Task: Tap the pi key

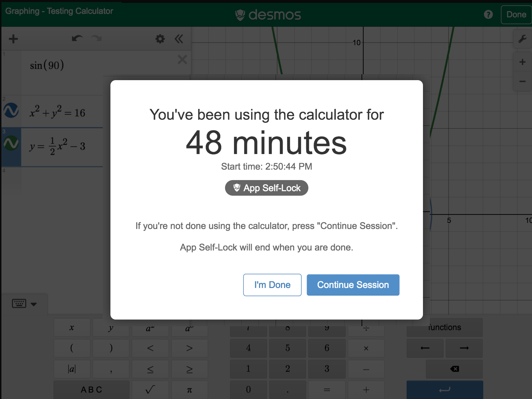Action: pyautogui.click(x=189, y=390)
